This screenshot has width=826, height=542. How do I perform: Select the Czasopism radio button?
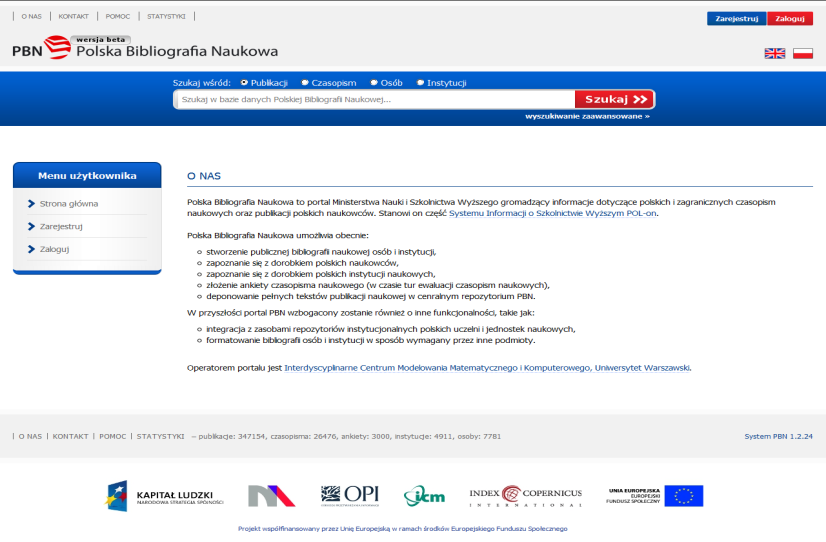pyautogui.click(x=304, y=83)
